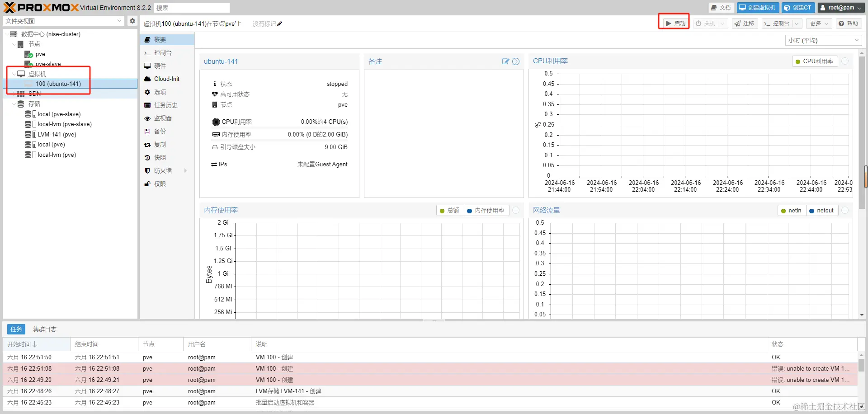The image size is (868, 414).
Task: Collapse the 存储 tree folder
Action: pos(14,104)
